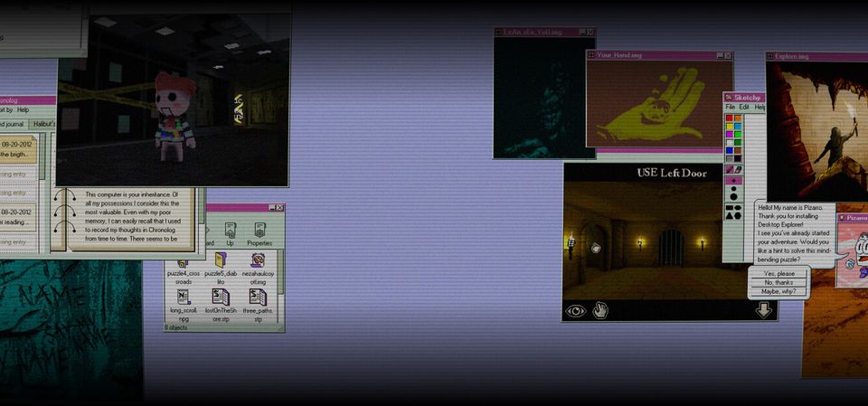Image resolution: width=868 pixels, height=406 pixels.
Task: Answer Pizarro with "Maybe, why?"
Action: 778,291
